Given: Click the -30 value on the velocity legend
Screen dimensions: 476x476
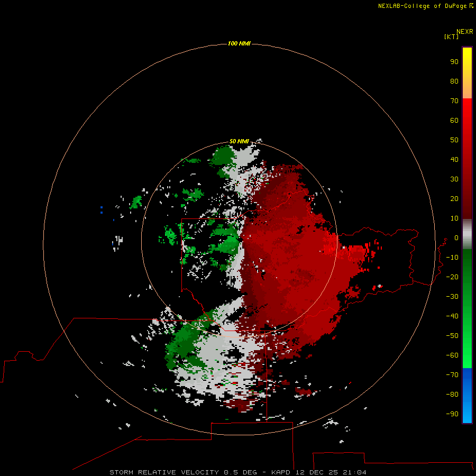Looking at the screenshot, I should click(x=452, y=297).
